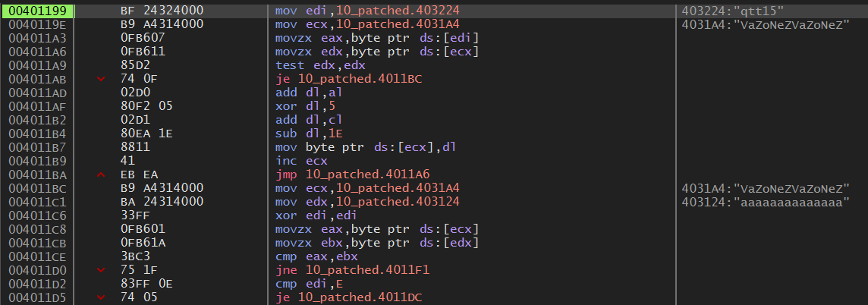Select address 004011A3
Image resolution: width=868 pixels, height=305 pixels.
(x=38, y=38)
